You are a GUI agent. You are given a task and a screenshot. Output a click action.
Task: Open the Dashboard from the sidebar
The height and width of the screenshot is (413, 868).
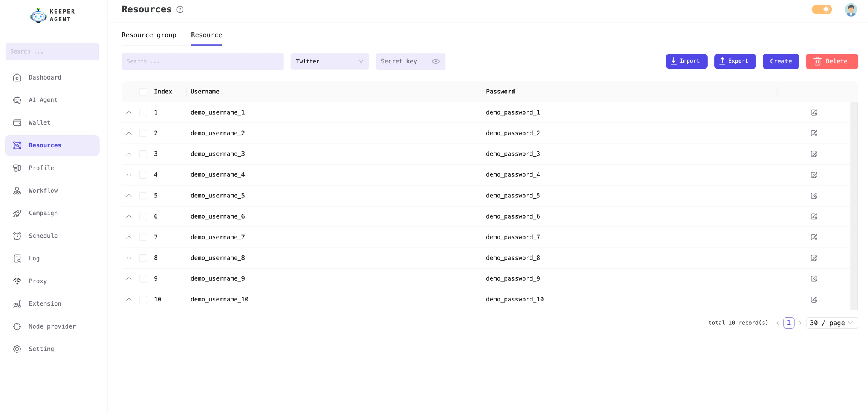44,77
